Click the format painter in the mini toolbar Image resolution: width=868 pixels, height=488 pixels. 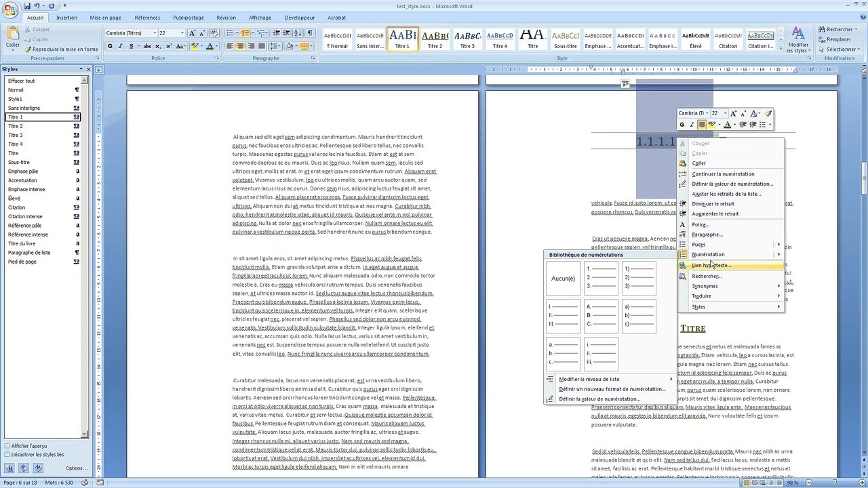[768, 113]
